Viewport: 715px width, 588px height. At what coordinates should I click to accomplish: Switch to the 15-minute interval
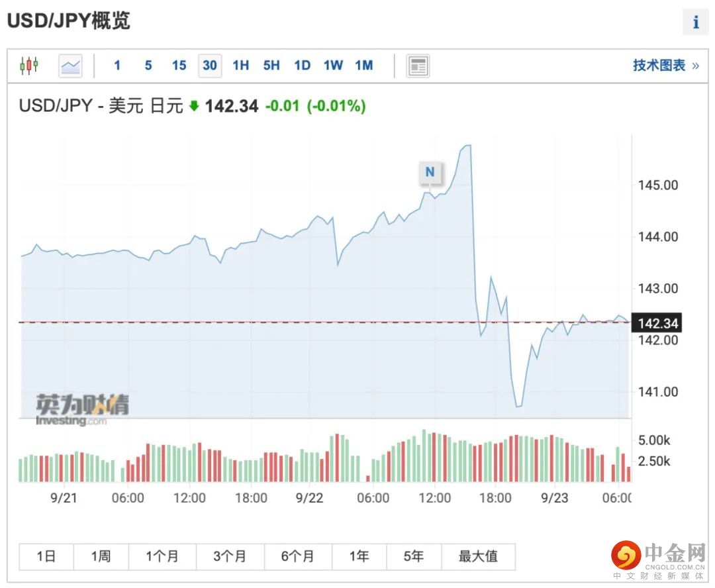[179, 65]
